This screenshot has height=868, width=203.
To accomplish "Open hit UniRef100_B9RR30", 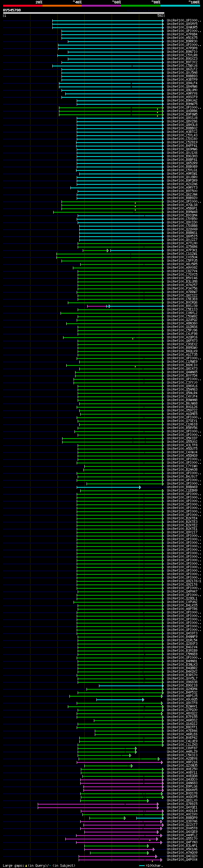I will 182,41.
